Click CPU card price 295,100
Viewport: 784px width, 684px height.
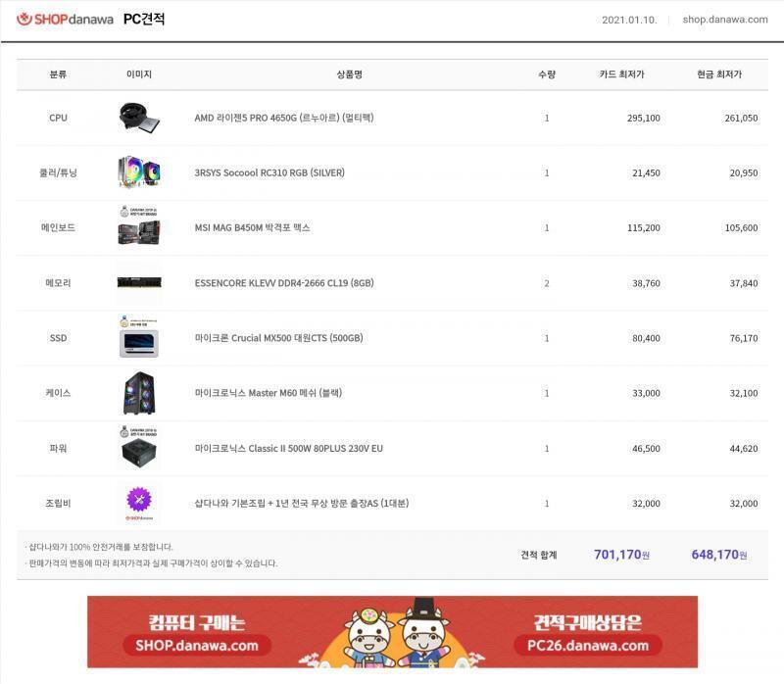pyautogui.click(x=644, y=118)
